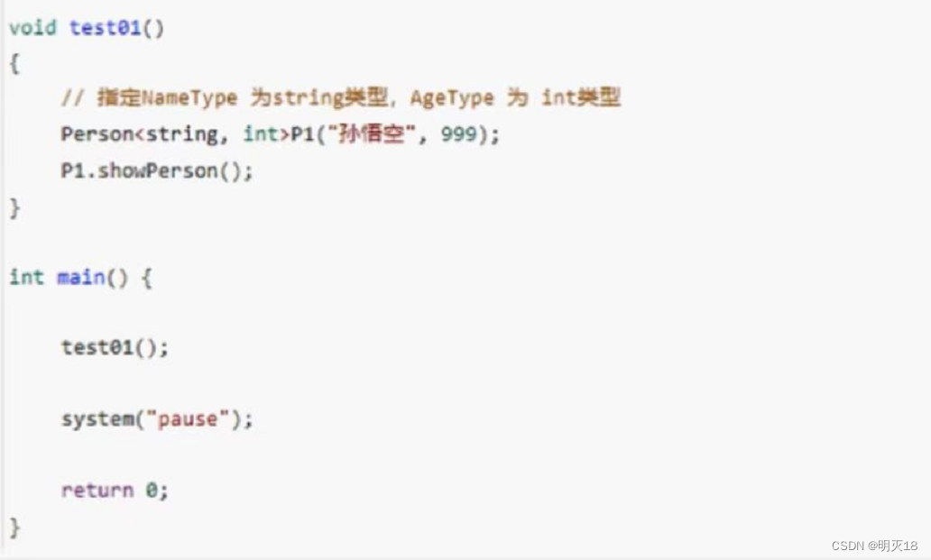Image resolution: width=931 pixels, height=560 pixels.
Task: Click the closing brace of the test01 function
Action: pyautogui.click(x=14, y=208)
